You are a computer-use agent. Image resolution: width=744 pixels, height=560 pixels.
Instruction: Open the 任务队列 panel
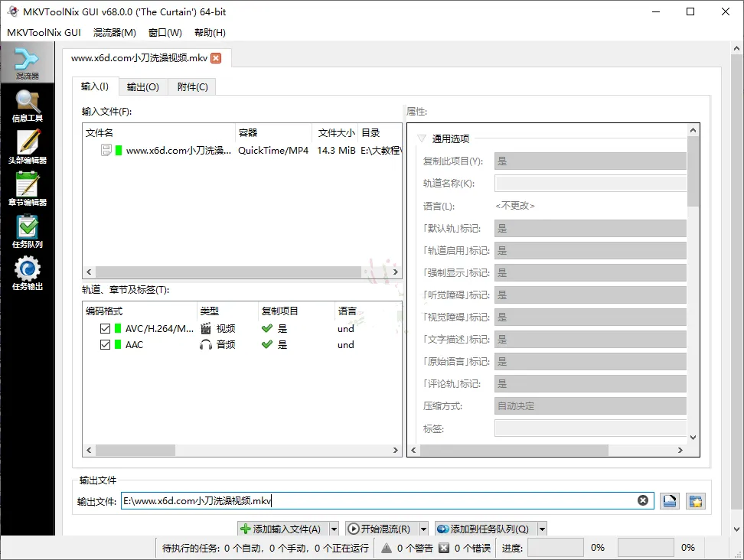point(28,231)
